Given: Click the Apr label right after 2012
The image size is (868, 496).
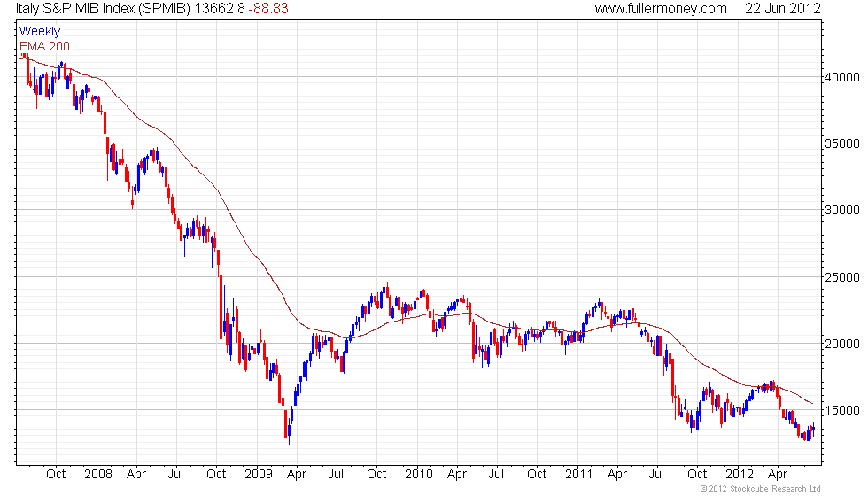Looking at the screenshot, I should pyautogui.click(x=778, y=475).
